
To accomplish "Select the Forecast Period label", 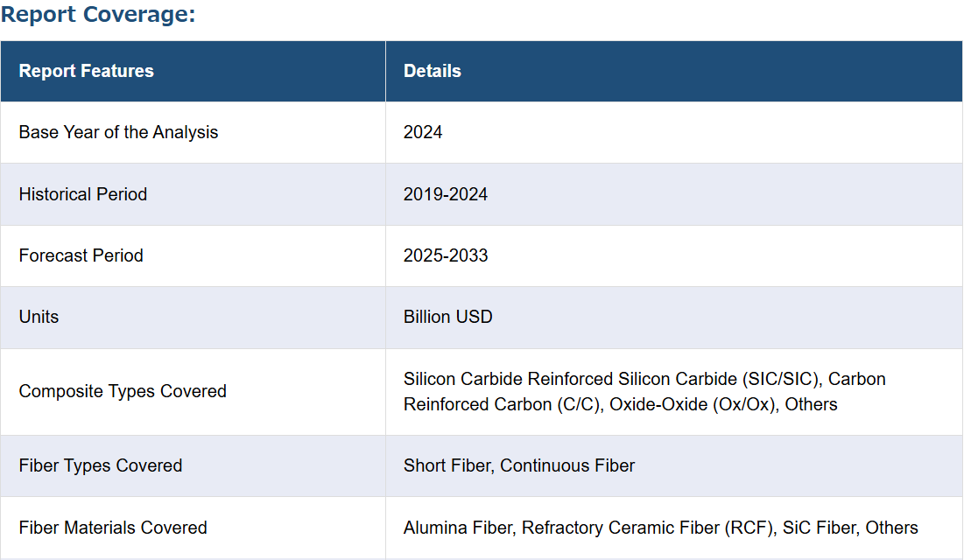I will (81, 255).
